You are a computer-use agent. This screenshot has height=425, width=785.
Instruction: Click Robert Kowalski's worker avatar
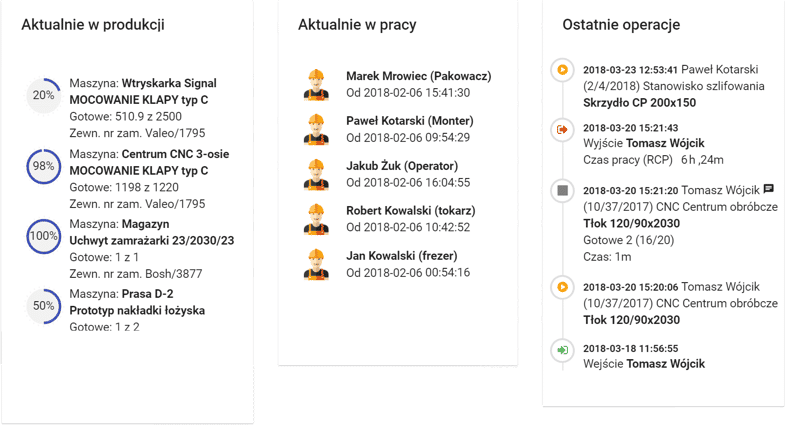(316, 219)
